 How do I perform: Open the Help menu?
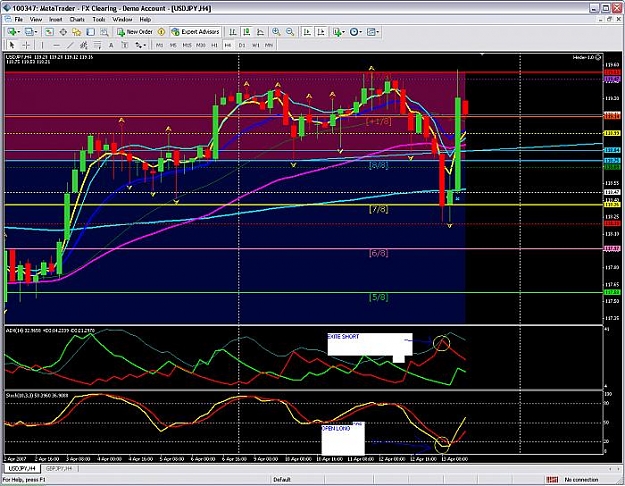coord(145,19)
